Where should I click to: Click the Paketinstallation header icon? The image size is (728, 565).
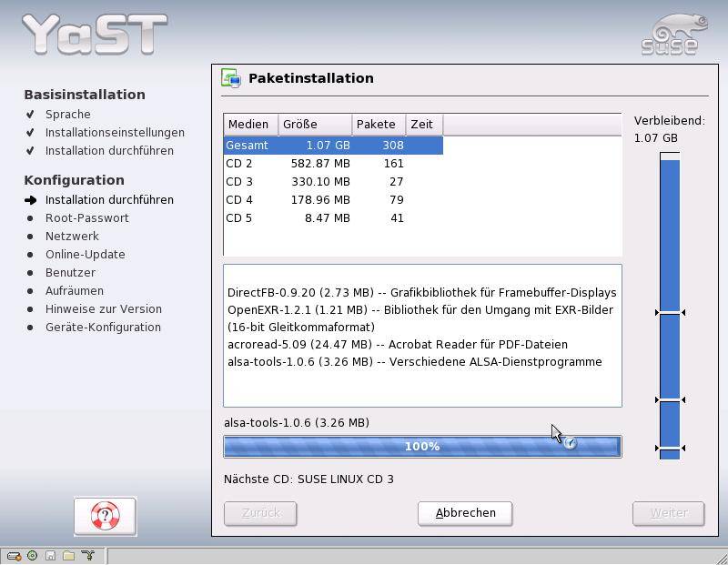(x=231, y=78)
